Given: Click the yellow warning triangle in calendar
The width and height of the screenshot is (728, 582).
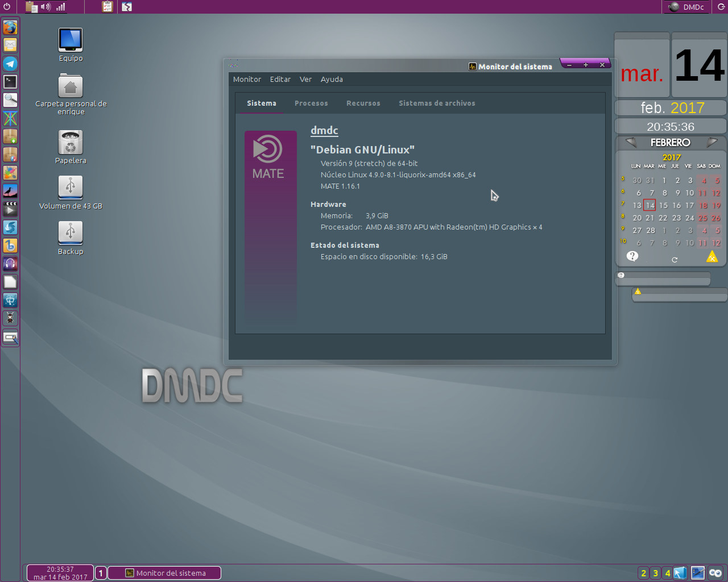Looking at the screenshot, I should [712, 257].
